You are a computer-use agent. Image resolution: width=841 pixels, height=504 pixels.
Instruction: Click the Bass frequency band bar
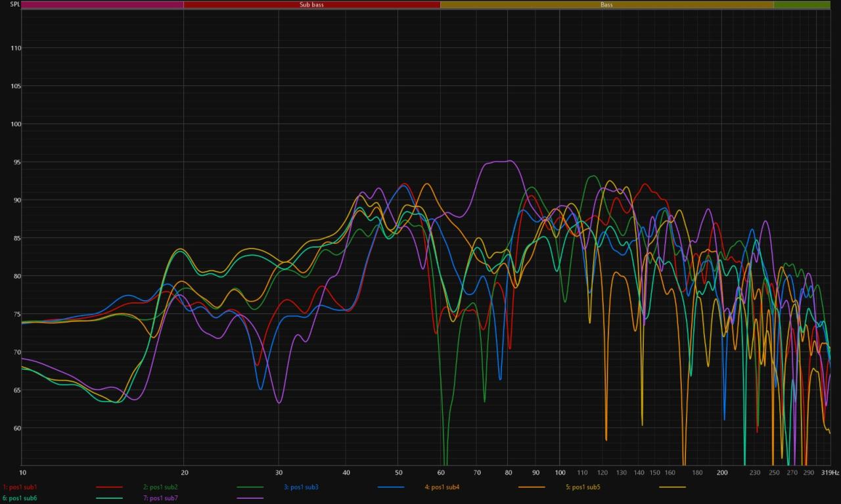[606, 5]
